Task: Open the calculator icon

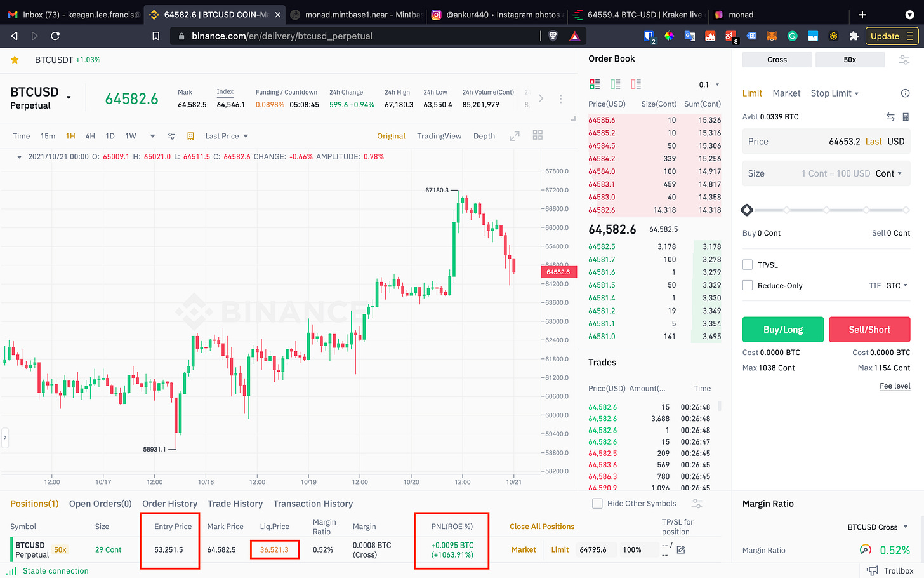Action: (x=906, y=117)
